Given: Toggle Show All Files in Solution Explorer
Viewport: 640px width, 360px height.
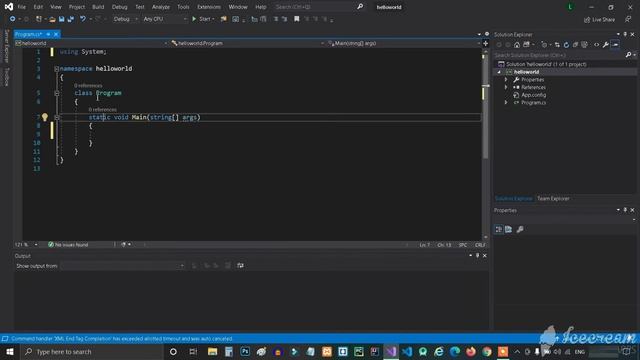Looking at the screenshot, I should pos(584,44).
